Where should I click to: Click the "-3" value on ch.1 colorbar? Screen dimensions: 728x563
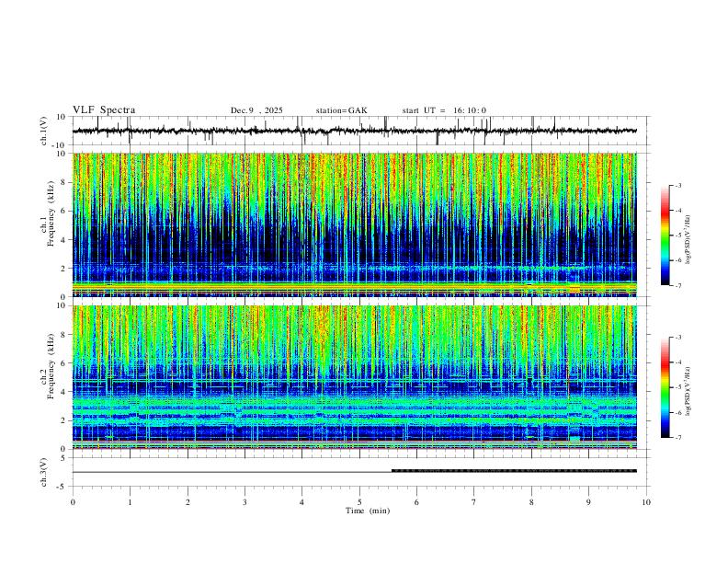pos(678,185)
